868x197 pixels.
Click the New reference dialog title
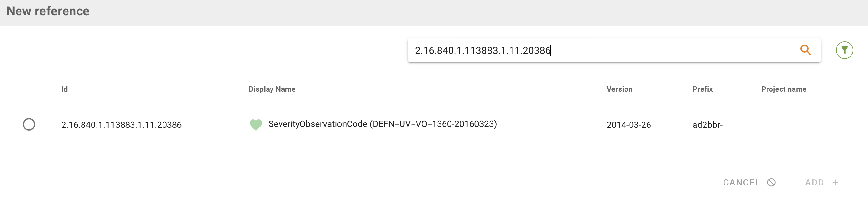(49, 11)
